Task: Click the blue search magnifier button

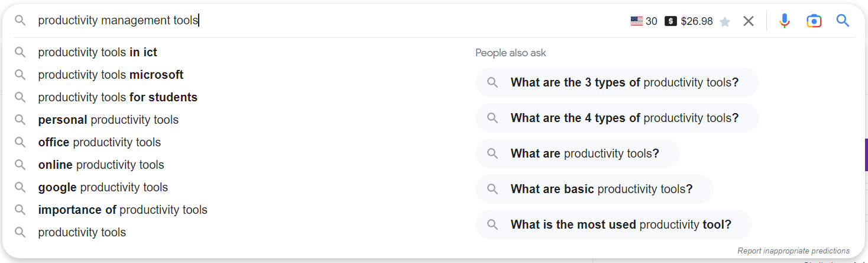Action: point(843,21)
